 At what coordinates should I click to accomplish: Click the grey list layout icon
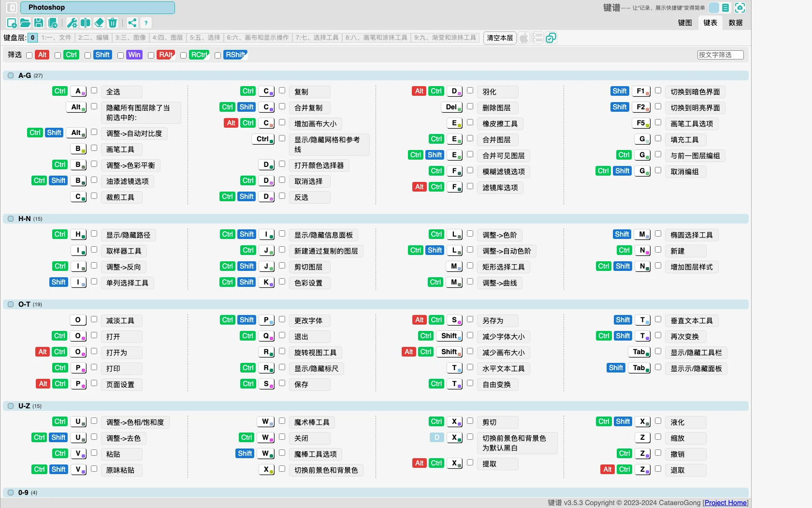tap(537, 38)
